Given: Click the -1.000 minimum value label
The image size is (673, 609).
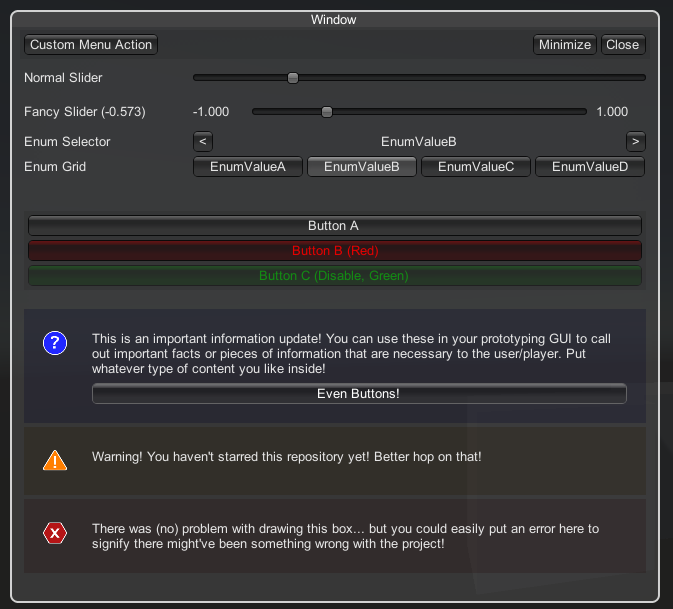Looking at the screenshot, I should [211, 112].
